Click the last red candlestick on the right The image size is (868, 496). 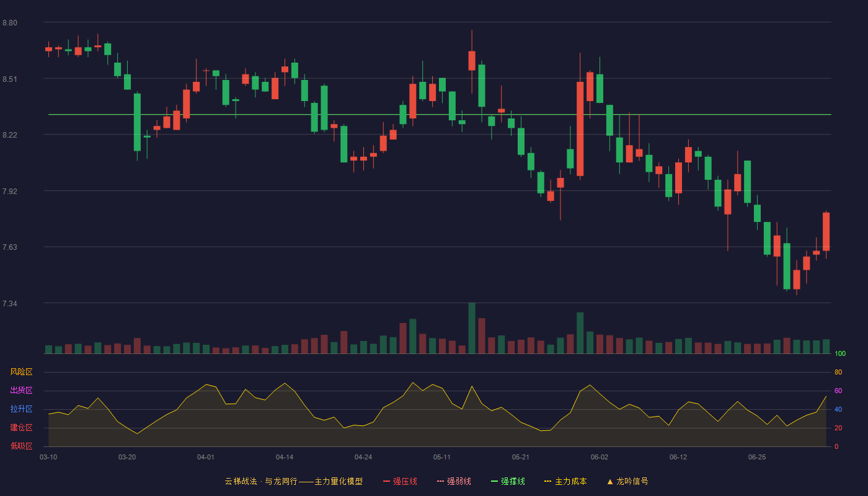(x=826, y=232)
